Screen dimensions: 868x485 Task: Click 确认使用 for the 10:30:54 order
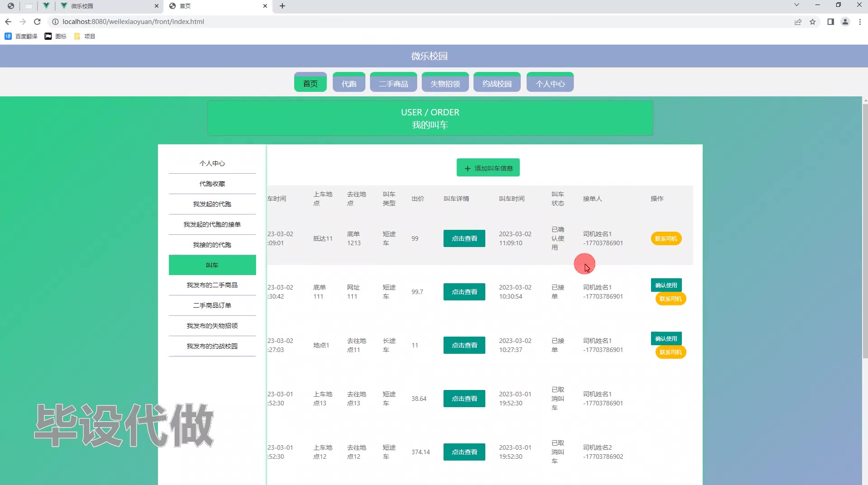[666, 285]
